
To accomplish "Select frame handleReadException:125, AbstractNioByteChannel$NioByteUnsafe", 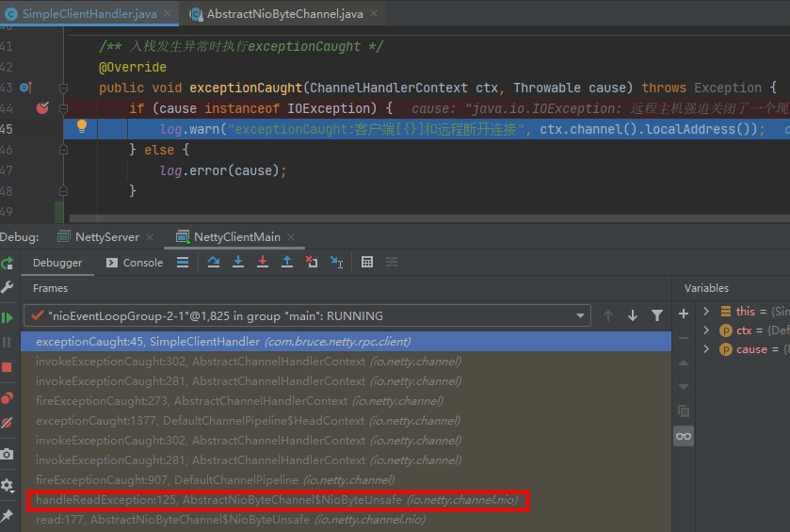I will point(347,500).
